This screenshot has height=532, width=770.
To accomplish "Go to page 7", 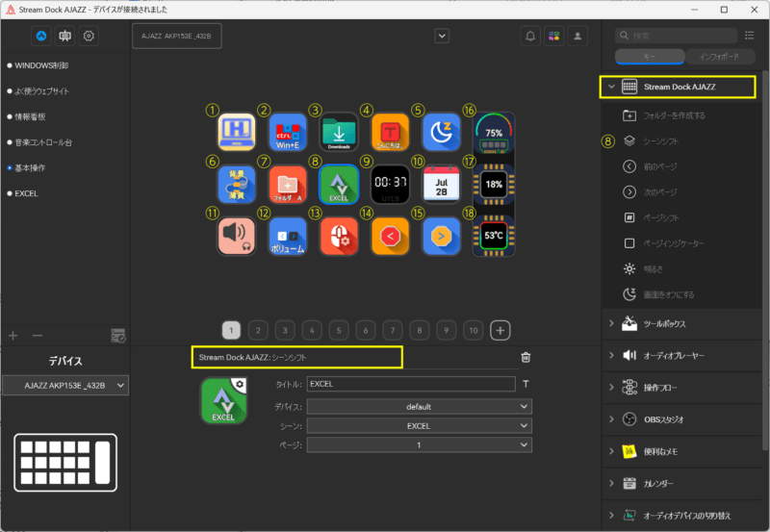I will point(393,330).
